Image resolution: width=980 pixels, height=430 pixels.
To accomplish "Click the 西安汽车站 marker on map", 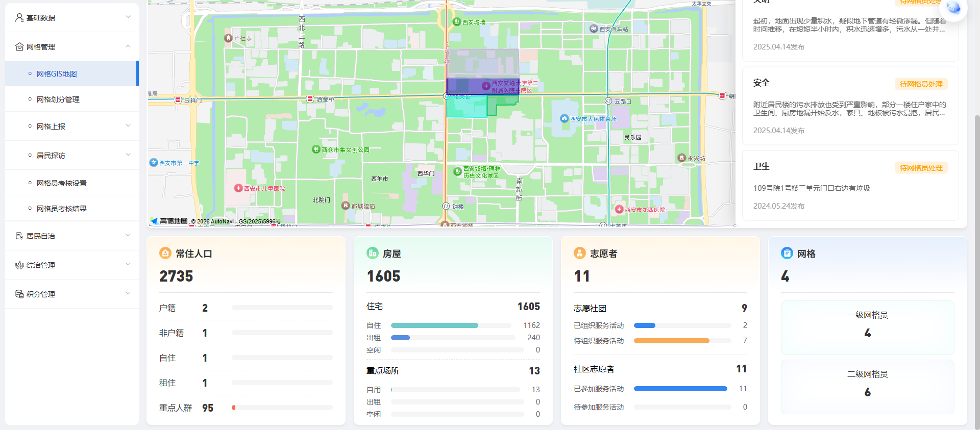I will point(594,29).
